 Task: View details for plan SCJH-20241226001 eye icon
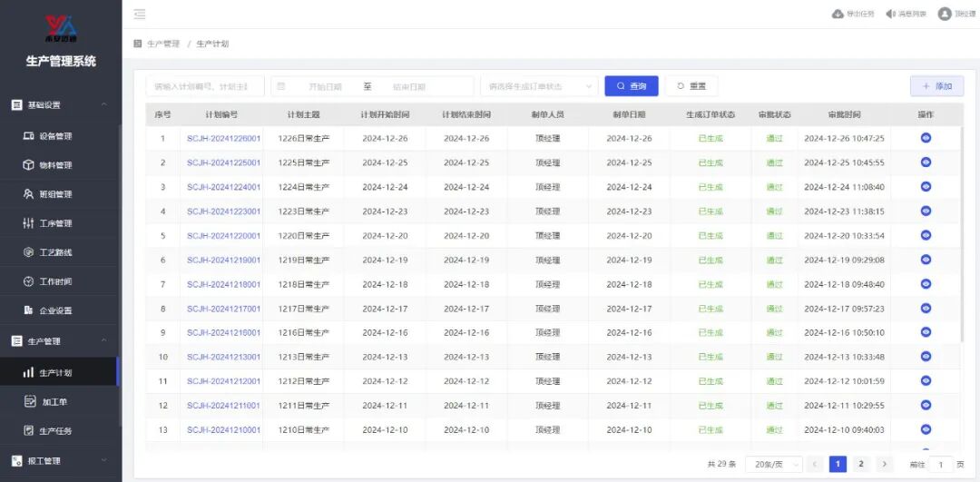click(x=926, y=138)
